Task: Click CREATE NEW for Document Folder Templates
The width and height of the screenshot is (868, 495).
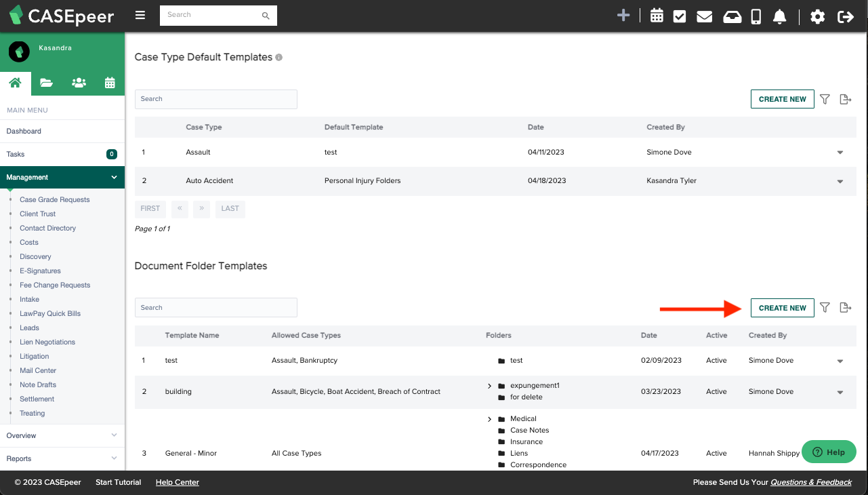Action: tap(782, 308)
